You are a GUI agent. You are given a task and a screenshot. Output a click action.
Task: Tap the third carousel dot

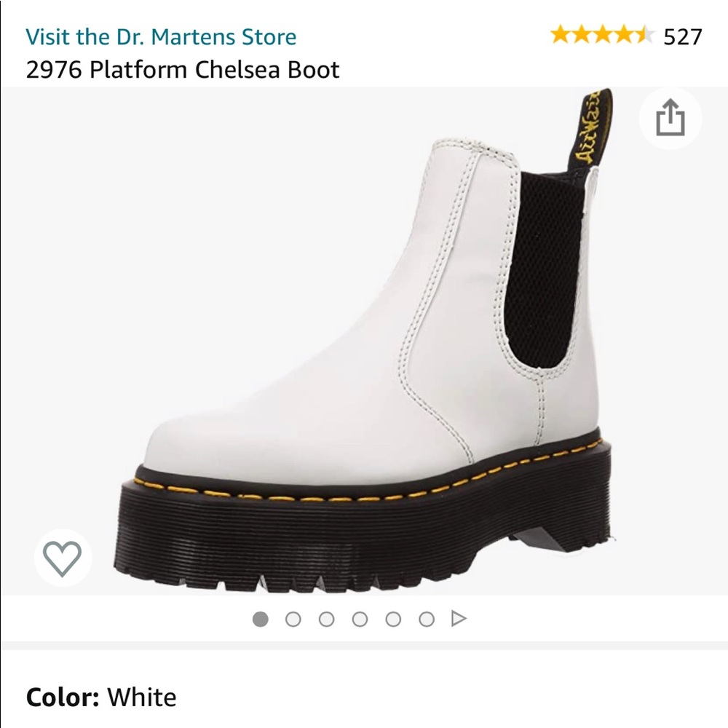pyautogui.click(x=326, y=620)
